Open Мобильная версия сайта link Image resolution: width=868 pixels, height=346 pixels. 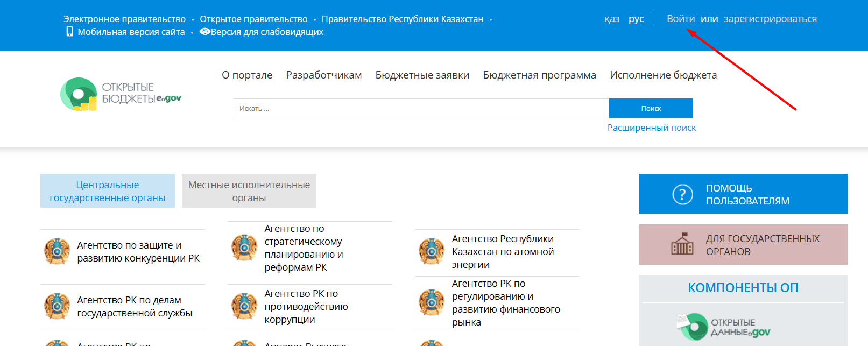[x=131, y=32]
